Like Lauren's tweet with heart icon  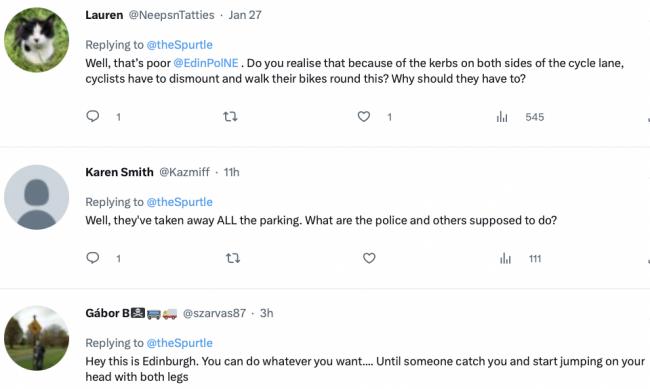tap(364, 117)
